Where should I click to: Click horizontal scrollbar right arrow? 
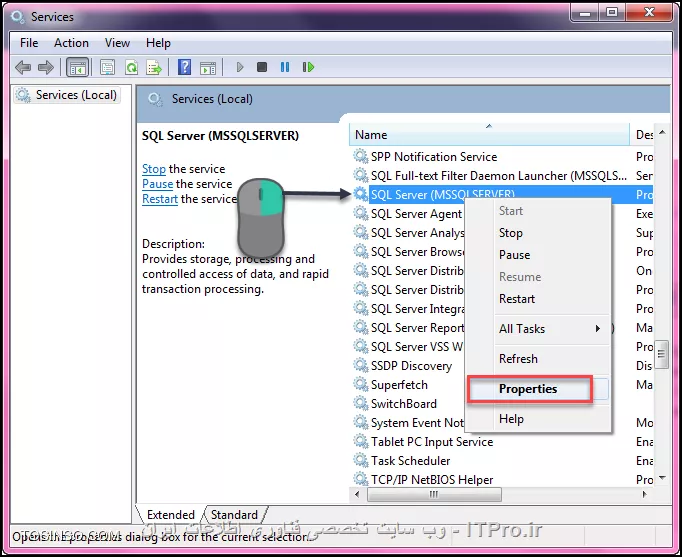tap(645, 494)
